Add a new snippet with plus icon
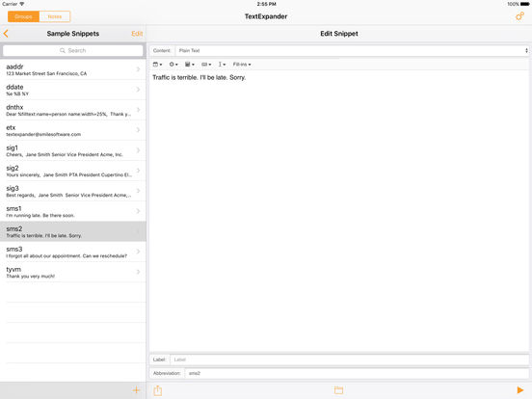Viewport: 532px width, 399px height. click(x=137, y=389)
